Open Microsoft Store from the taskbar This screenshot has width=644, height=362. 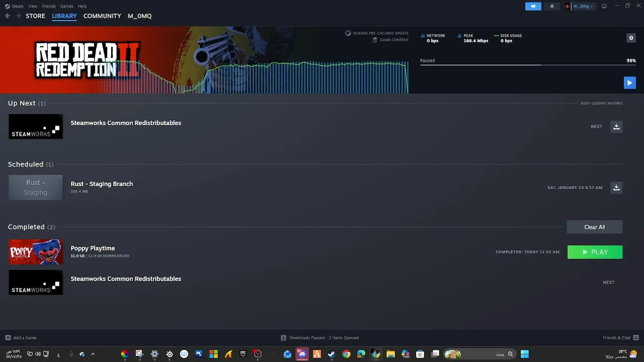tap(420, 354)
